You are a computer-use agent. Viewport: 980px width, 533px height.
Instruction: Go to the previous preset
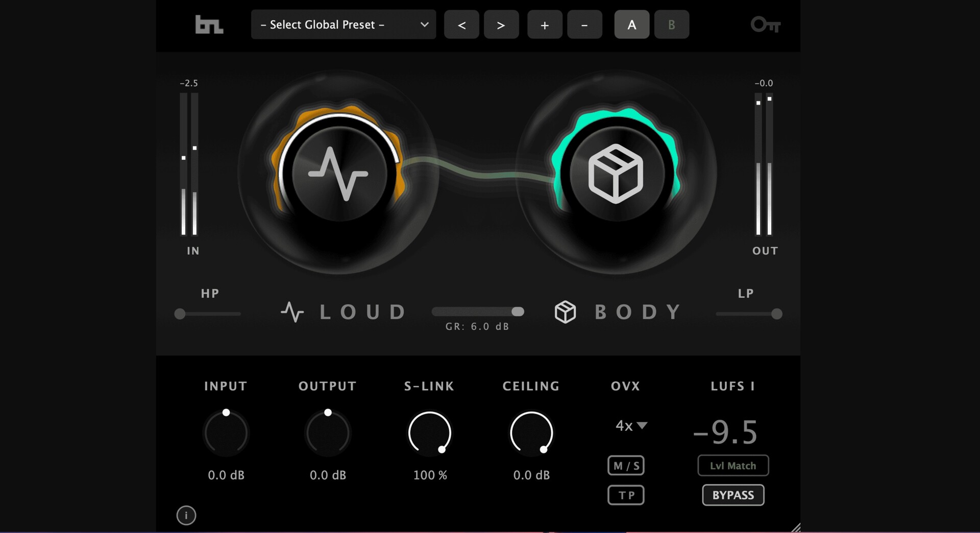[x=461, y=25]
